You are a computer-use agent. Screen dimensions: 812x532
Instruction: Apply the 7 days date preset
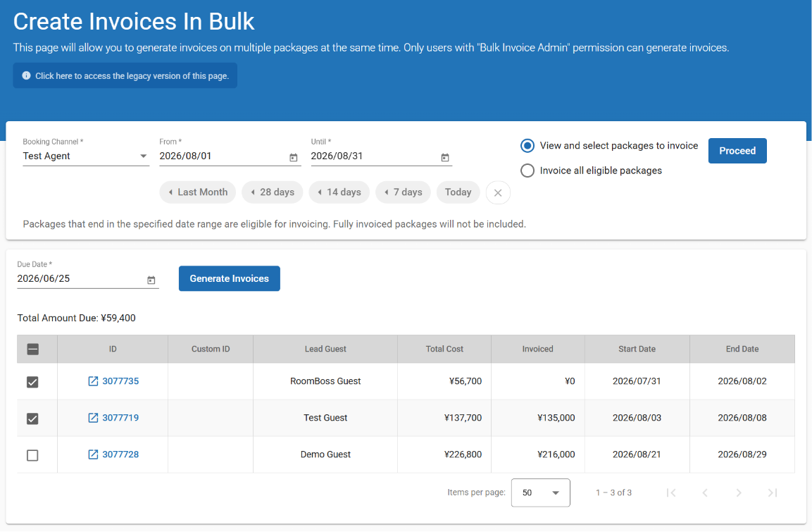[x=403, y=192]
